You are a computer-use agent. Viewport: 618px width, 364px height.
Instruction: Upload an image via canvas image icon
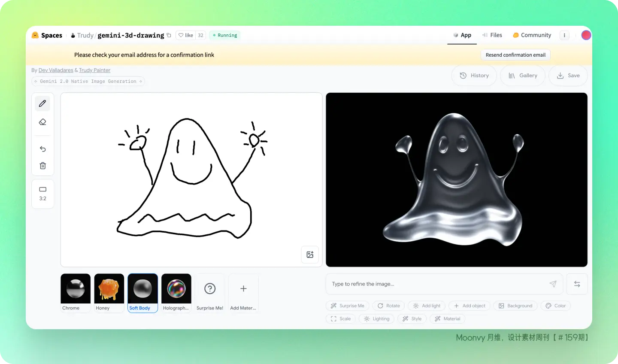(x=310, y=255)
